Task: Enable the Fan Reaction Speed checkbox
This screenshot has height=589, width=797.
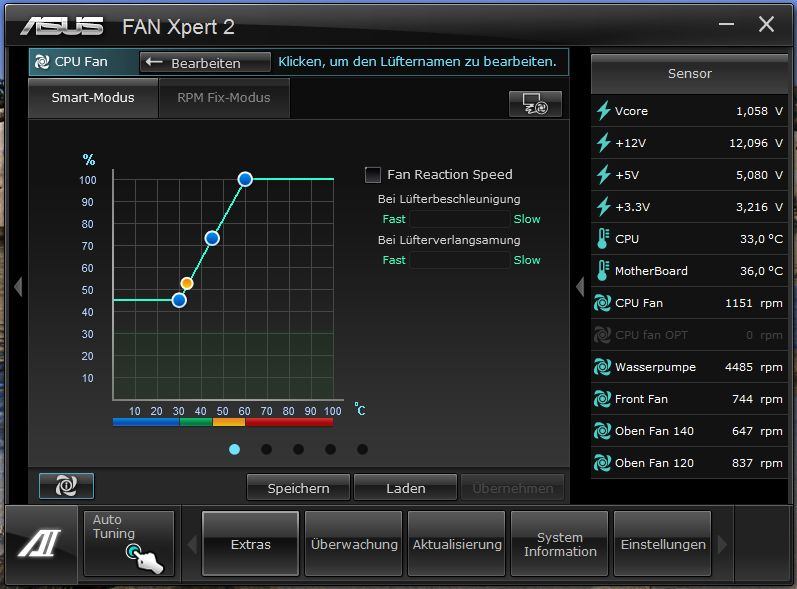Action: tap(373, 175)
